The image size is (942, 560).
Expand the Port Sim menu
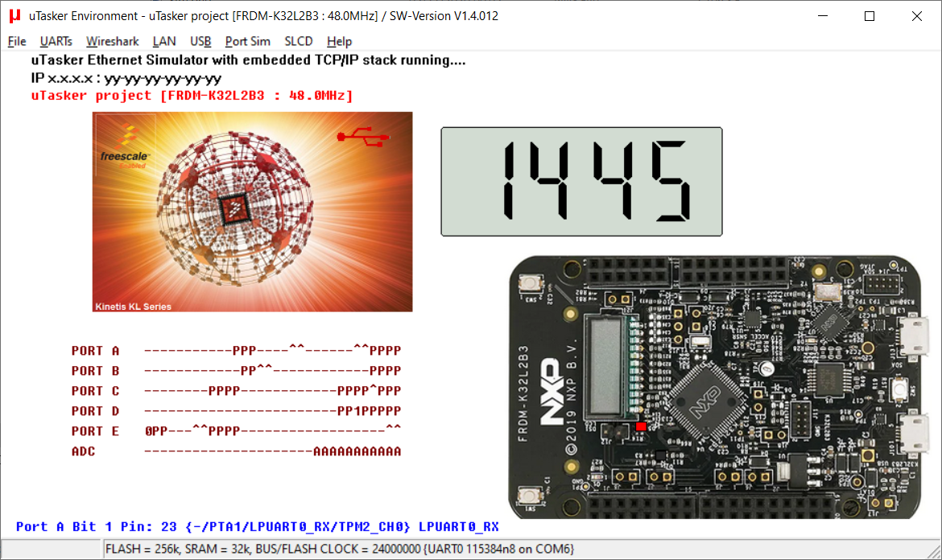tap(247, 41)
